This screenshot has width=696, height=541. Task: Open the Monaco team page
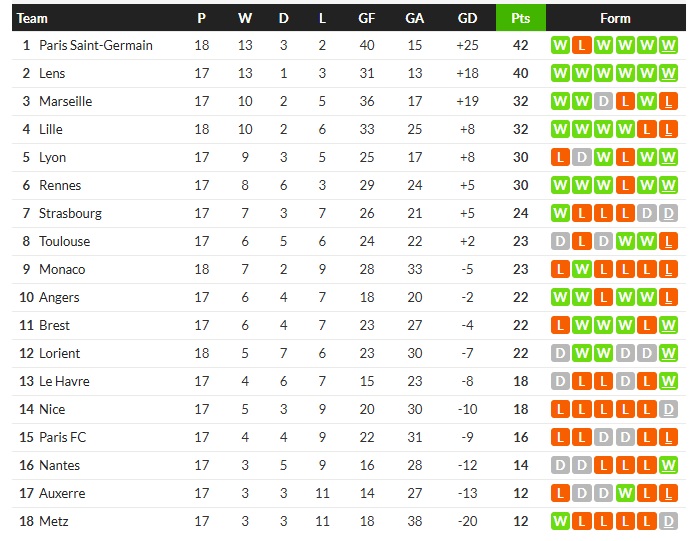click(x=62, y=269)
